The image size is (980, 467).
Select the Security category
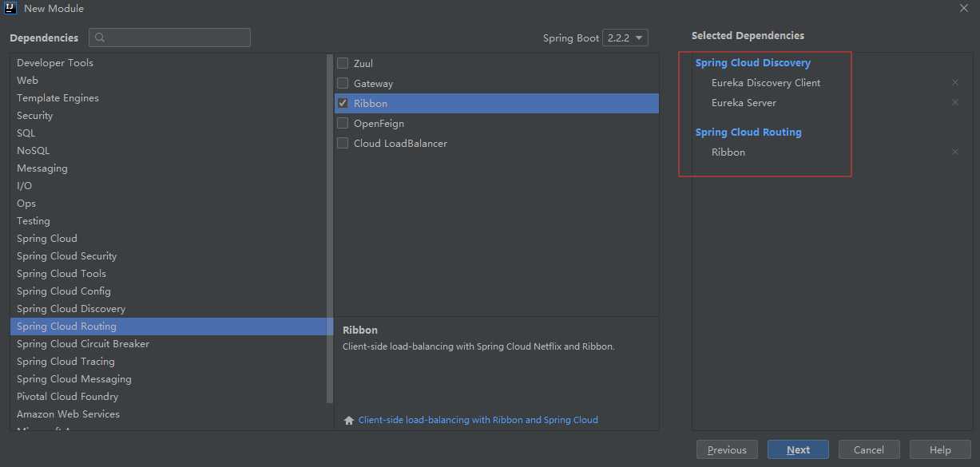(x=169, y=115)
